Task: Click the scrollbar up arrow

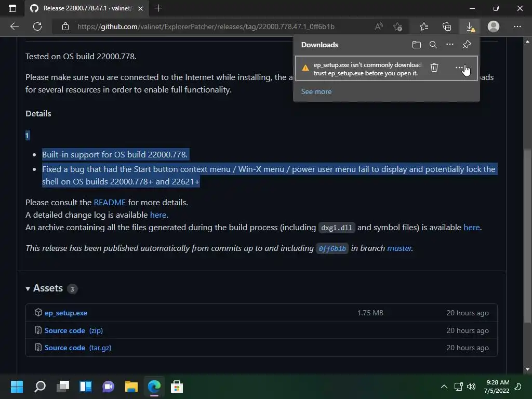Action: tap(527, 42)
